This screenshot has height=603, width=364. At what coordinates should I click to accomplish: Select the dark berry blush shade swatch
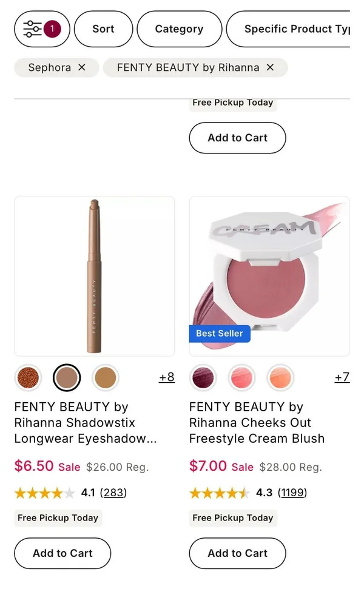point(203,377)
